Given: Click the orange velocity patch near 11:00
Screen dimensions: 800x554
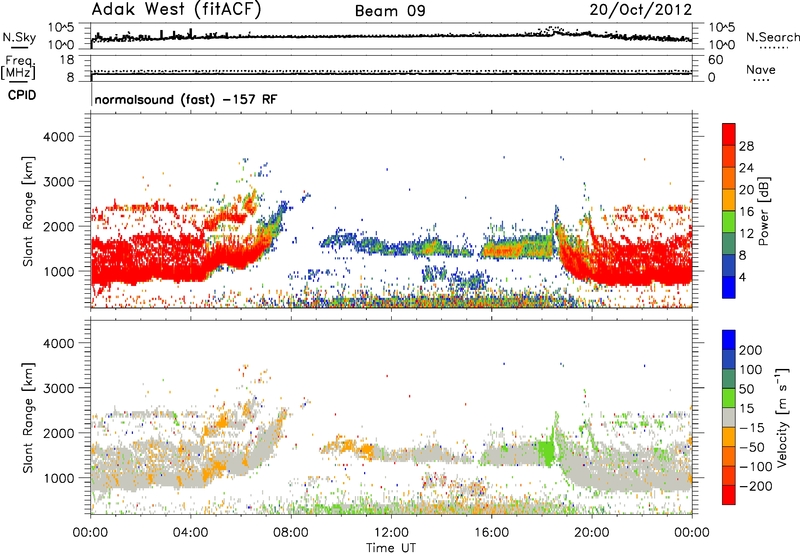Looking at the screenshot, I should (x=366, y=451).
